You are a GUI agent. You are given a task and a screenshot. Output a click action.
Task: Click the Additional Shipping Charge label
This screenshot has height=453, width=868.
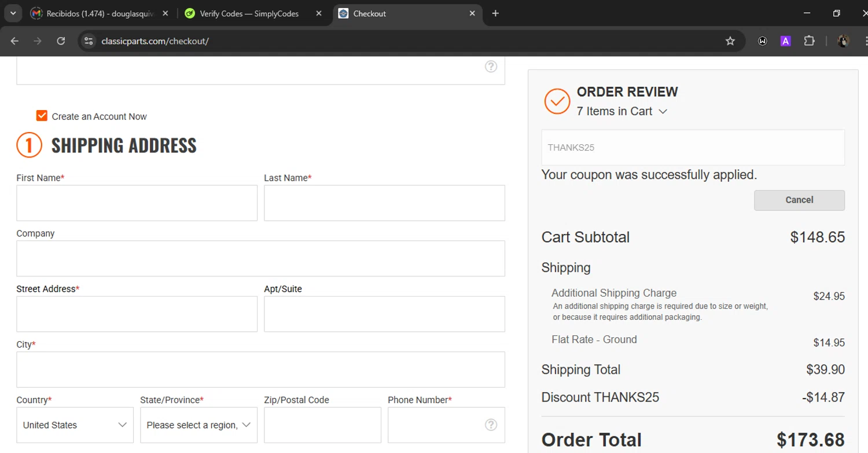click(614, 293)
